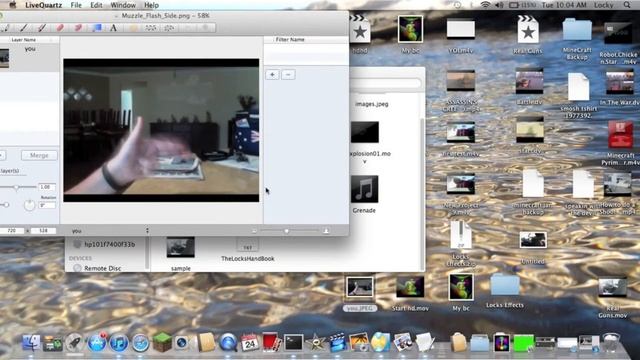Click the rotation angle input field
640x360 pixels.
click(47, 205)
